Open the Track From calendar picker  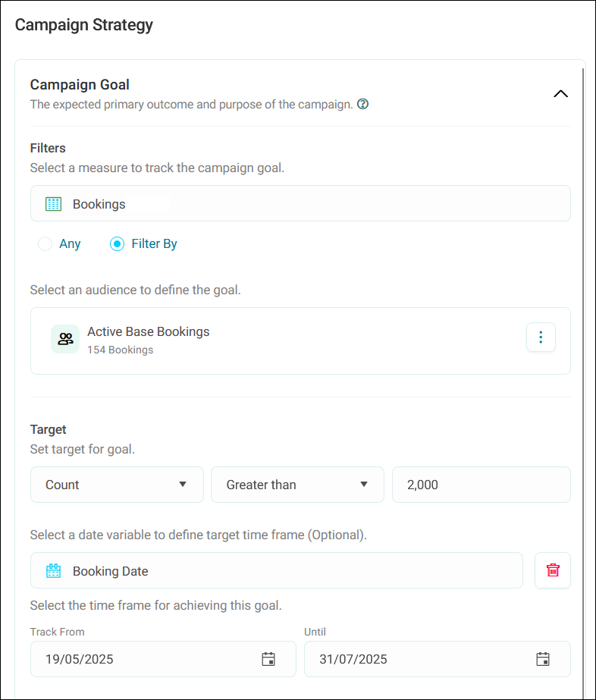pos(268,659)
